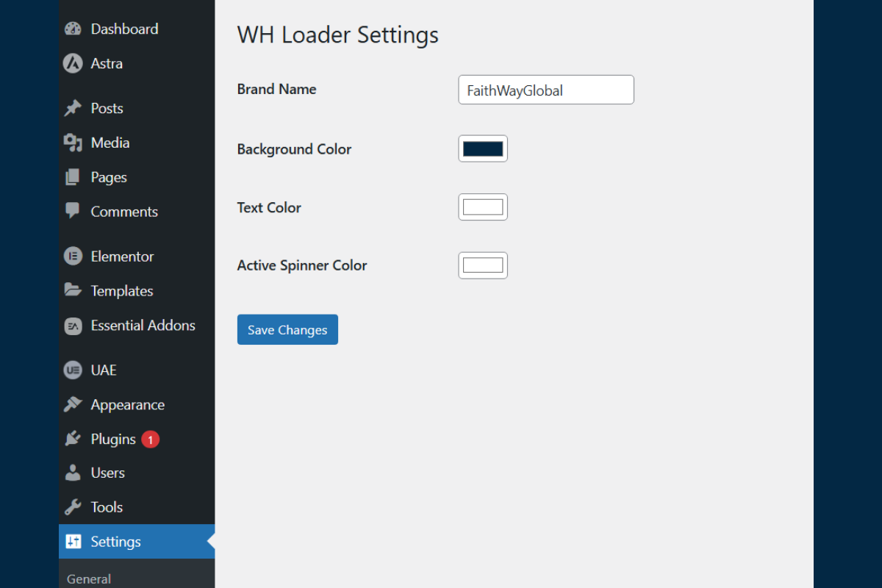Click the Media library icon
Viewport: 882px width, 588px height.
point(73,143)
